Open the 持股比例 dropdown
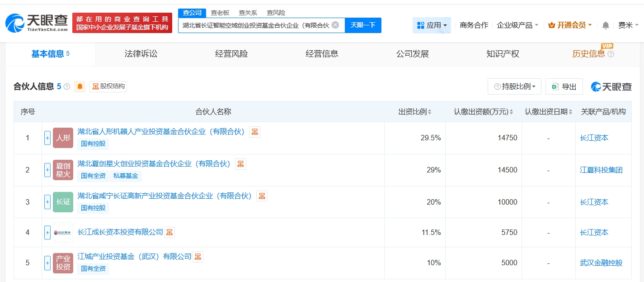Viewport: 644px width, 282px height. coord(514,86)
